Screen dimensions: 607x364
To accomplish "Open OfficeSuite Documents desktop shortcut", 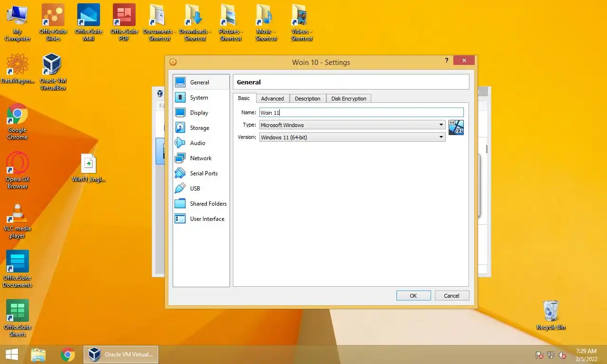I will (18, 269).
